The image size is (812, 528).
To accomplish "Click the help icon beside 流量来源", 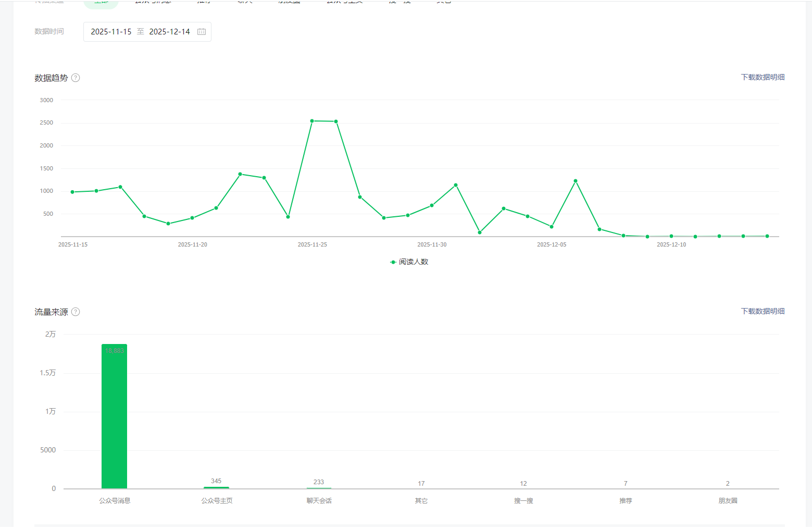I will (76, 312).
